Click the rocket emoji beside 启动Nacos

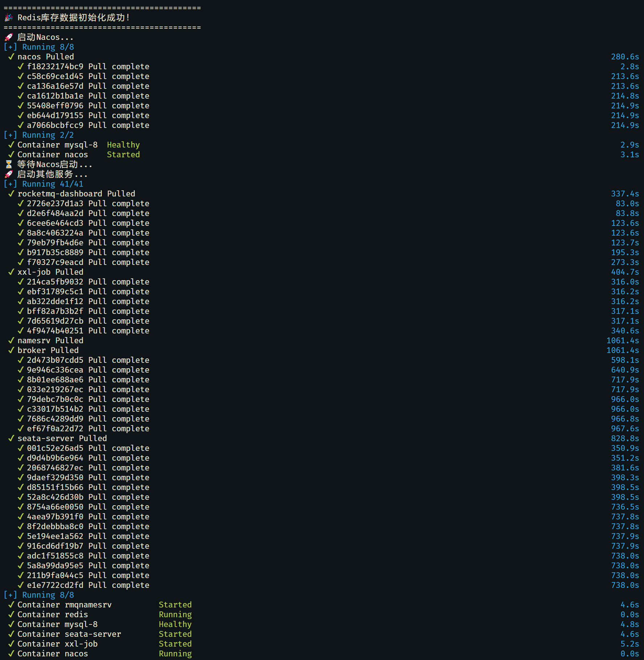[x=9, y=37]
